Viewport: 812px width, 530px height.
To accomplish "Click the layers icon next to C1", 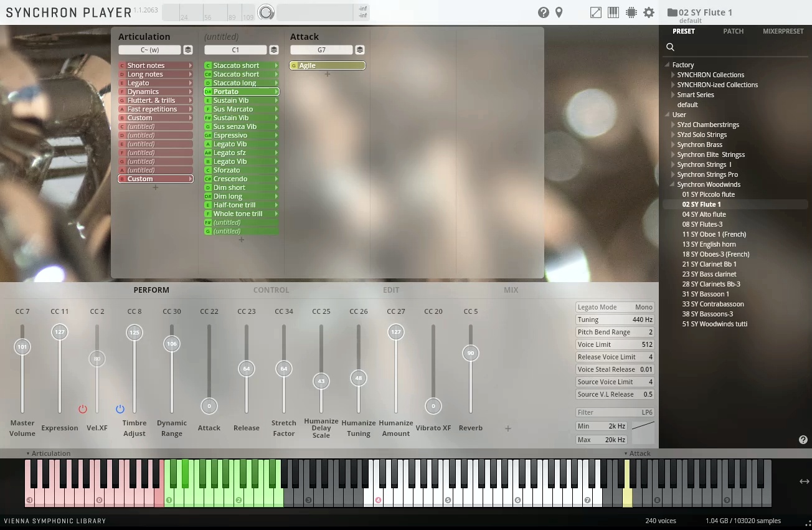I will pyautogui.click(x=274, y=50).
